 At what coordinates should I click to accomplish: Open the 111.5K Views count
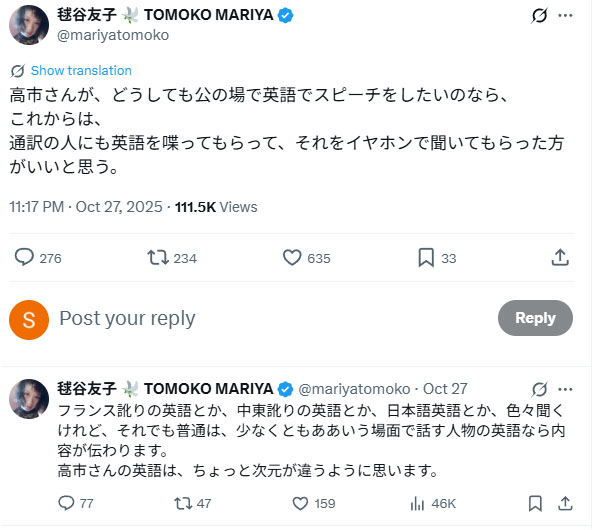[x=216, y=208]
